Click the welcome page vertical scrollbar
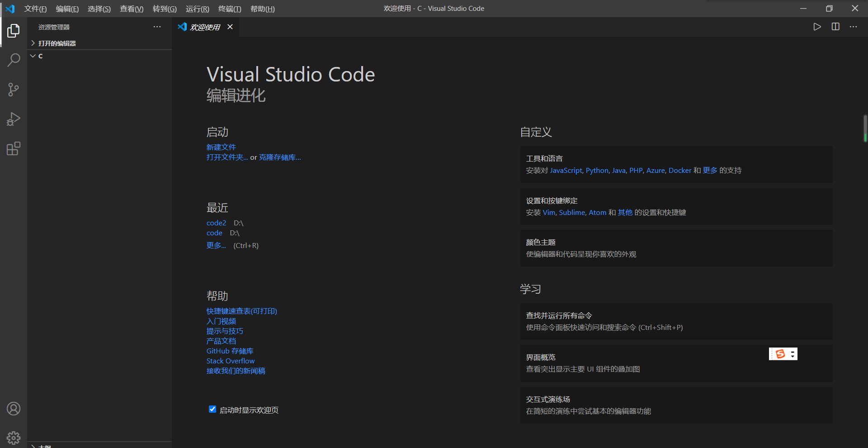 865,129
